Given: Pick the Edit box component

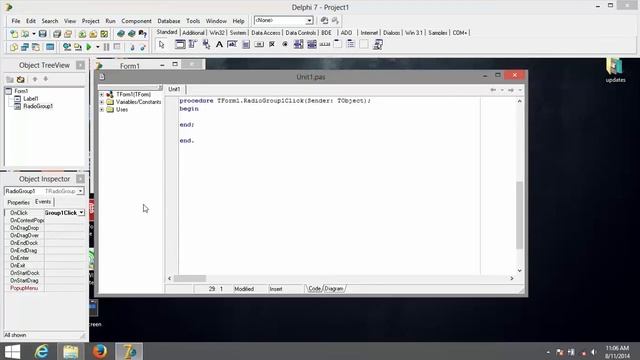Looking at the screenshot, I should [x=232, y=44].
